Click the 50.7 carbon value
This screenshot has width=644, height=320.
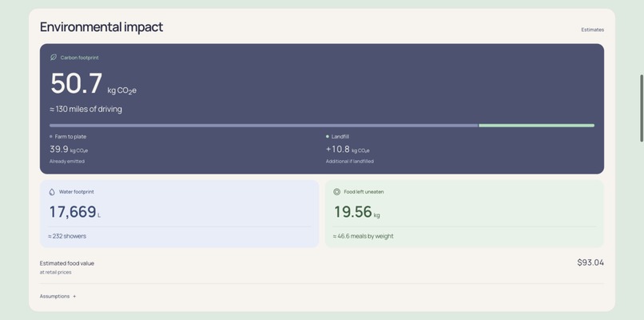click(77, 83)
